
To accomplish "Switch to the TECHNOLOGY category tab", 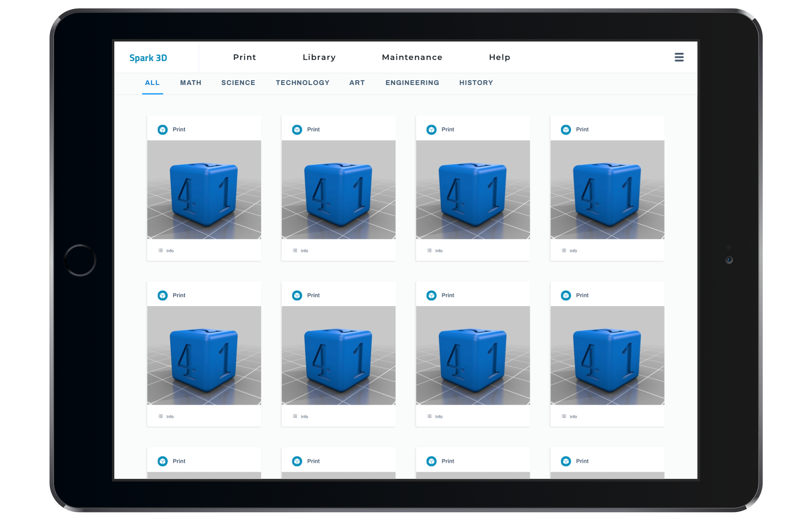I will click(x=302, y=83).
